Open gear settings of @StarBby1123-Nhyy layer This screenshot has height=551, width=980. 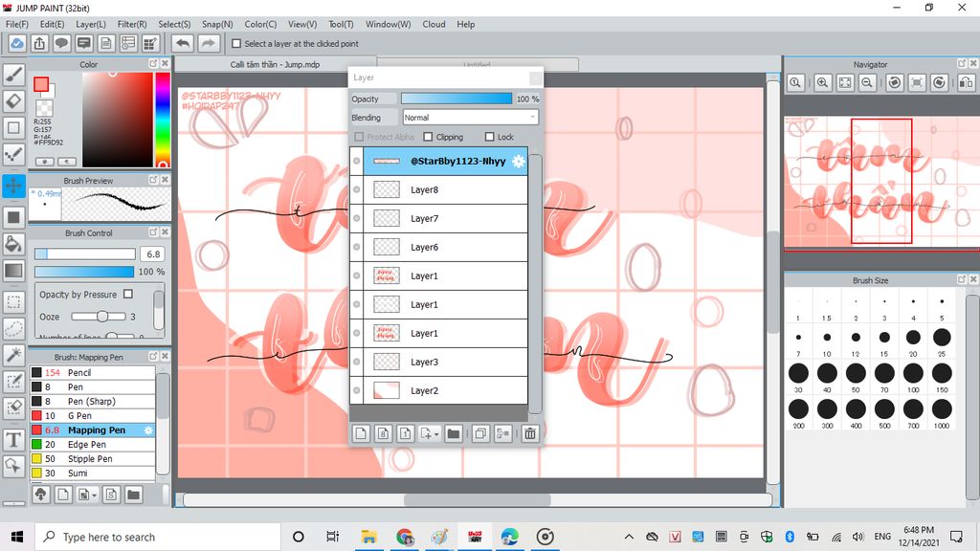click(x=519, y=161)
